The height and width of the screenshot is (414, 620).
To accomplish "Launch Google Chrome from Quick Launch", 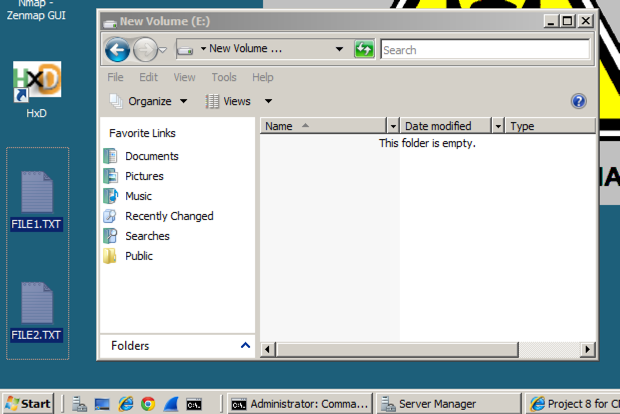I will (x=148, y=404).
